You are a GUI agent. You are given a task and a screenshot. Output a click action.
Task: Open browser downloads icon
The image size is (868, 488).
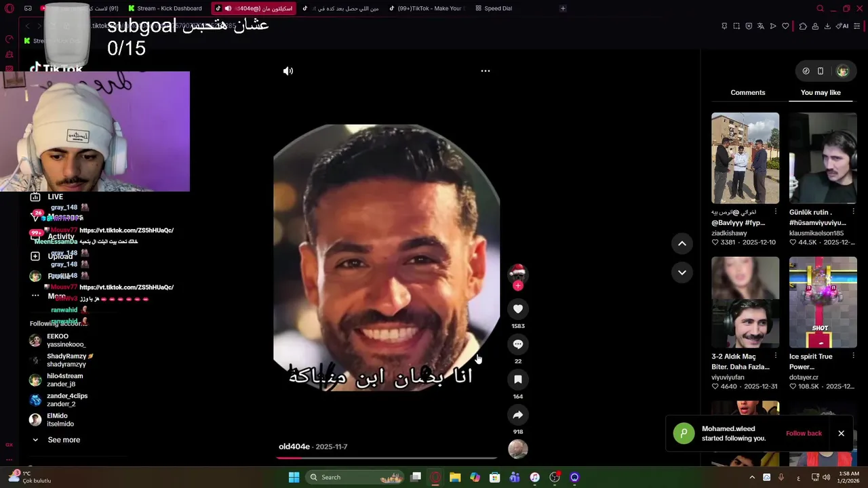(x=828, y=26)
